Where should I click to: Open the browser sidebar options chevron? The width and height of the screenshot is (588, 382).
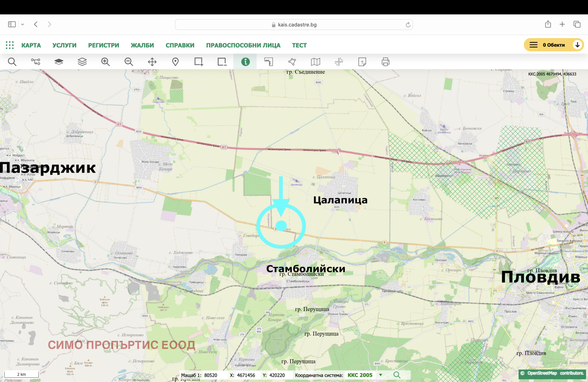click(22, 25)
